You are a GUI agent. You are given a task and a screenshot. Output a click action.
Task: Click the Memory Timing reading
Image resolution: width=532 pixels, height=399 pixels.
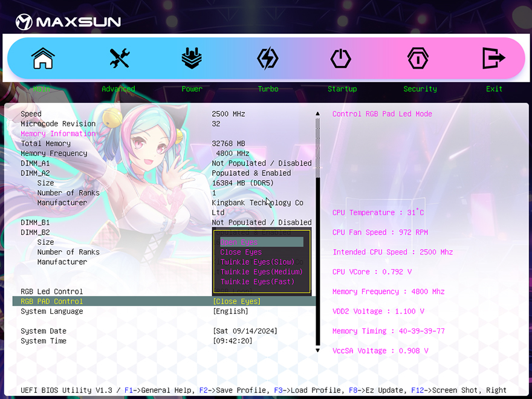389,331
